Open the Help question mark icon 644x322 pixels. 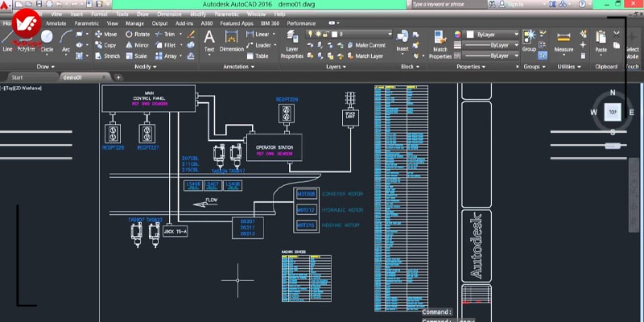pyautogui.click(x=582, y=4)
